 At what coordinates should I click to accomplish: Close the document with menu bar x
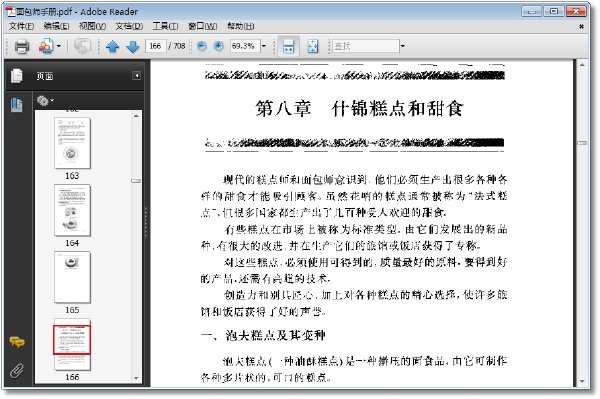point(581,26)
